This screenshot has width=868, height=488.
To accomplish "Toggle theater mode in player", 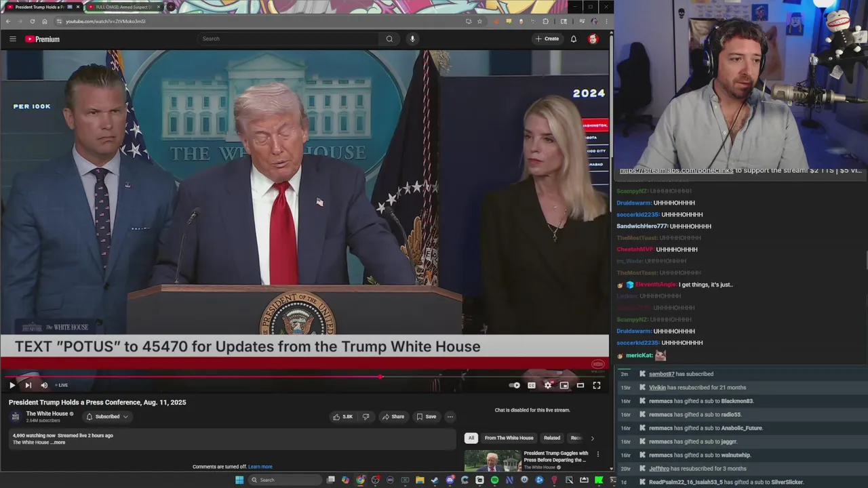I will click(x=580, y=385).
